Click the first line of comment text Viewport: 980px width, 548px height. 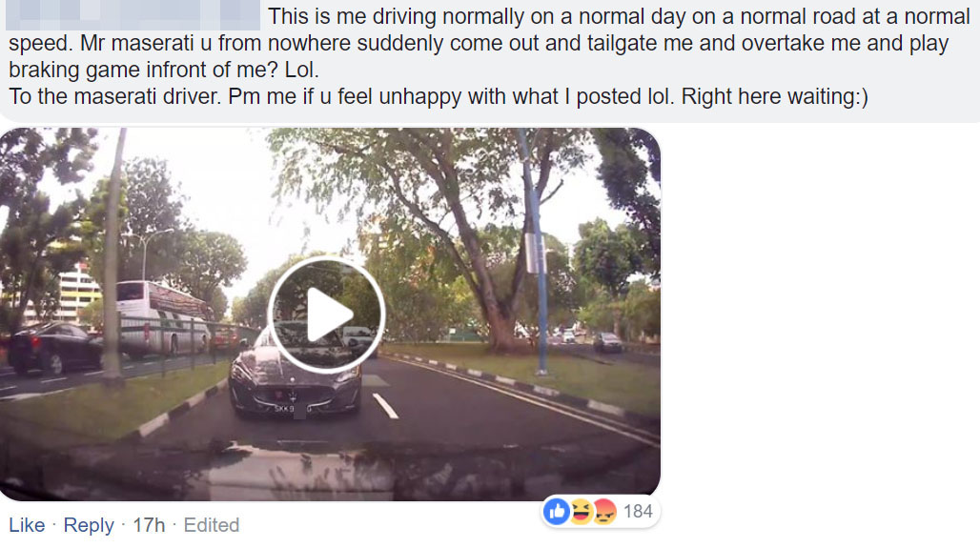[618, 17]
